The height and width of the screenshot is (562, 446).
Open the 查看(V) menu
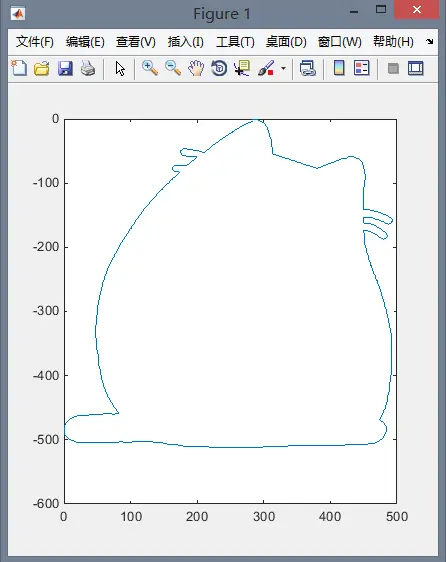coord(136,42)
